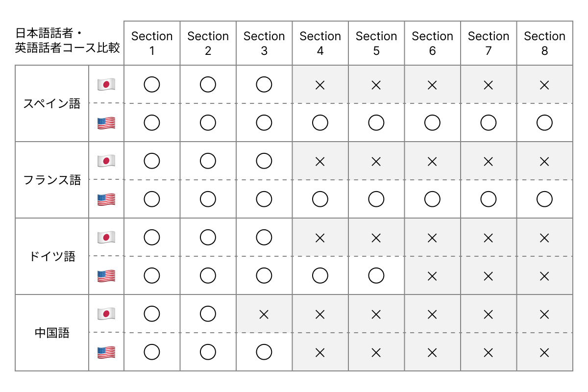Click the Section 2 header cell
The image size is (588, 392).
(x=208, y=43)
